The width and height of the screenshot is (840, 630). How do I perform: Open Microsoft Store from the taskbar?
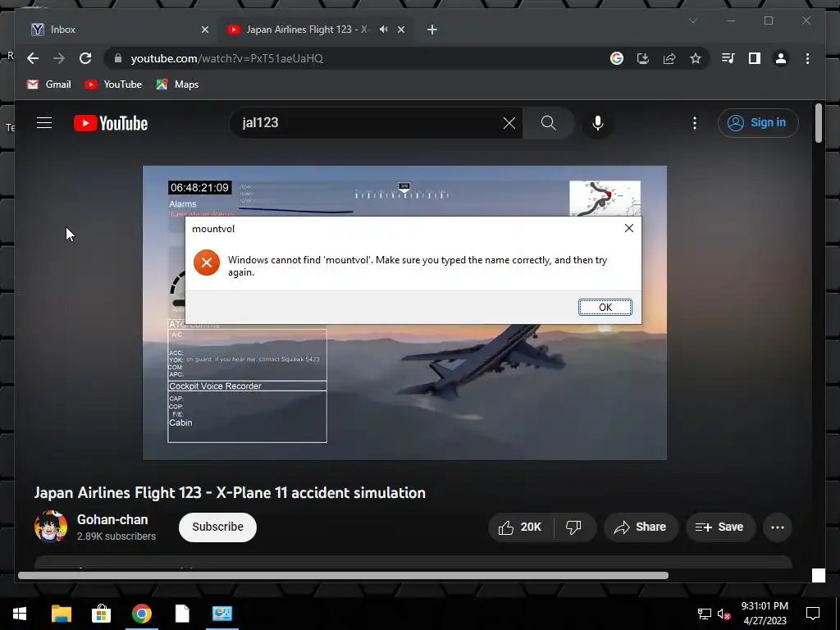pyautogui.click(x=101, y=614)
